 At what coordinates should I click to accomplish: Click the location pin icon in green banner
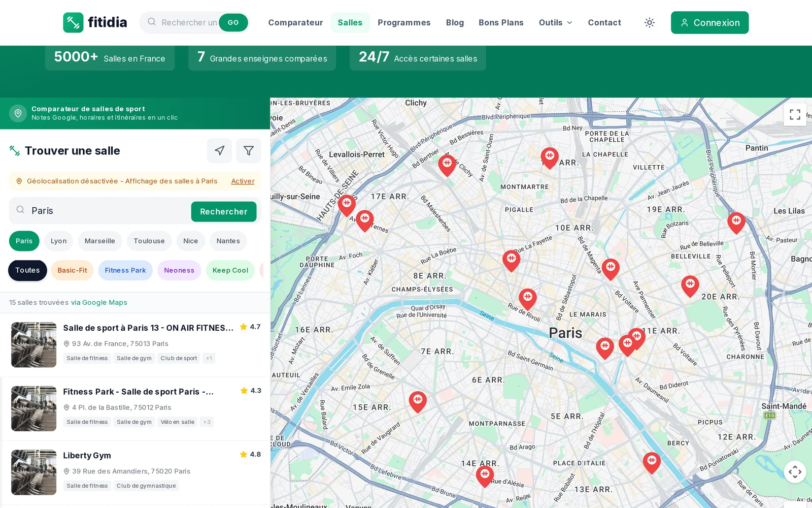coord(18,113)
